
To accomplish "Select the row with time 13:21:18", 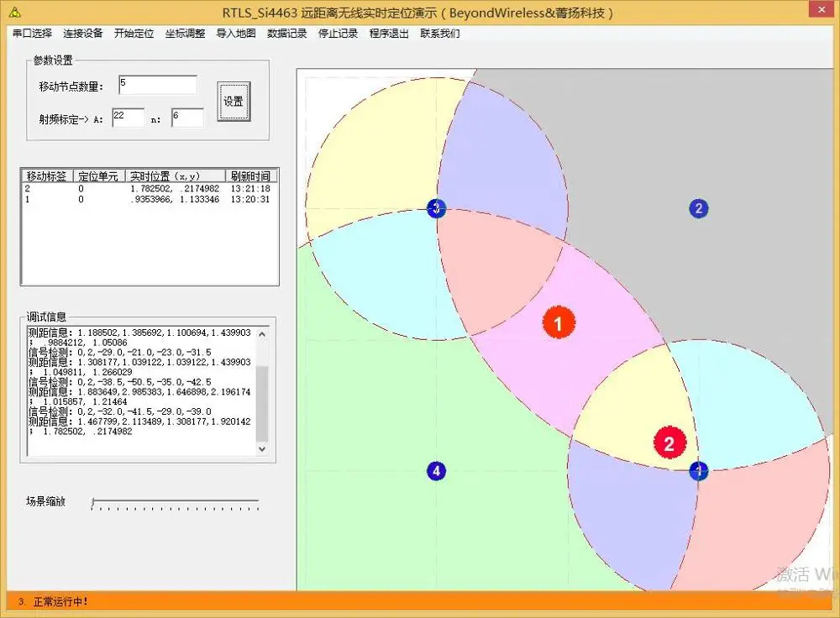I will coord(149,188).
